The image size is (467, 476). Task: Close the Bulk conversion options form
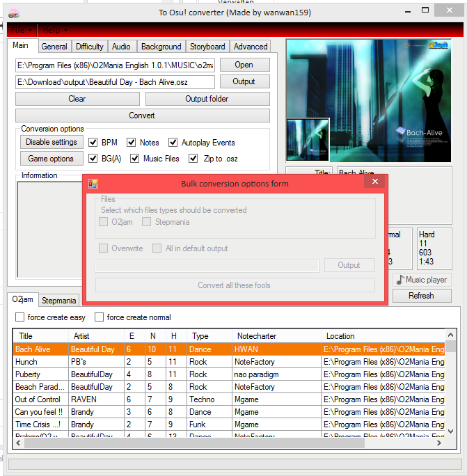[x=375, y=181]
